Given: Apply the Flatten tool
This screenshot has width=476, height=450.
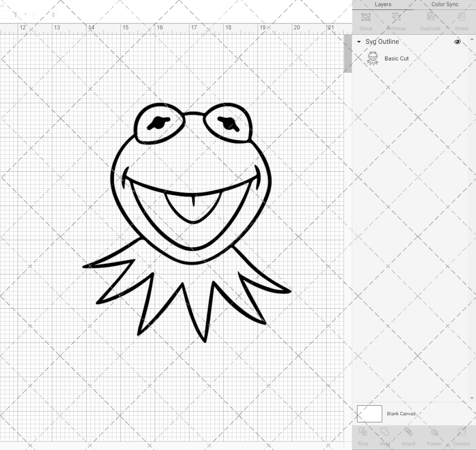Looking at the screenshot, I should pyautogui.click(x=434, y=436).
